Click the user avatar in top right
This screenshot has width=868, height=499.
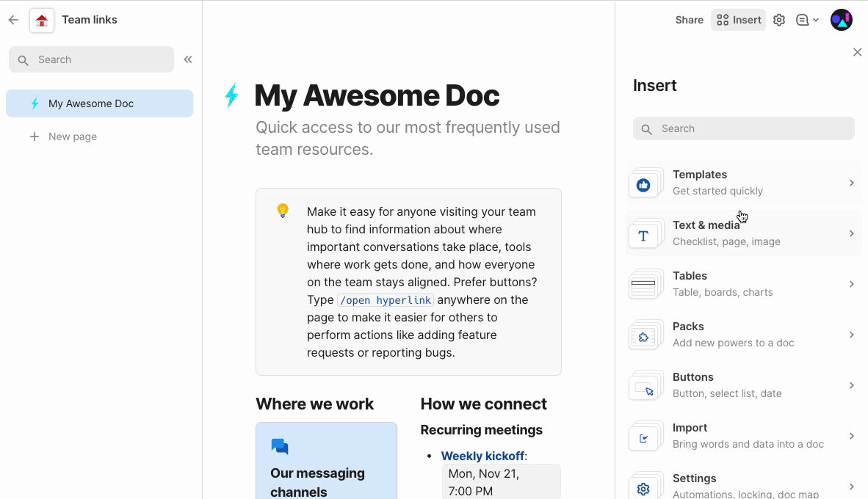[x=841, y=20]
